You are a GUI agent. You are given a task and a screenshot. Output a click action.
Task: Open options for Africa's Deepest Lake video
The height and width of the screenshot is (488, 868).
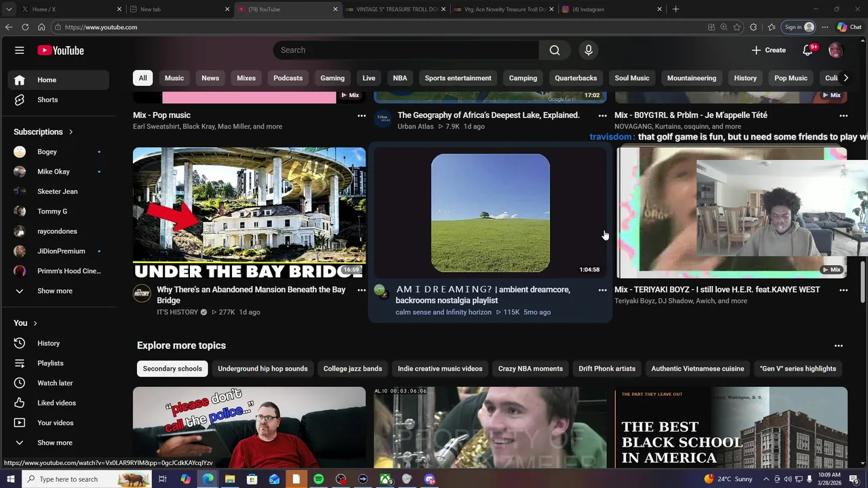[x=602, y=116]
